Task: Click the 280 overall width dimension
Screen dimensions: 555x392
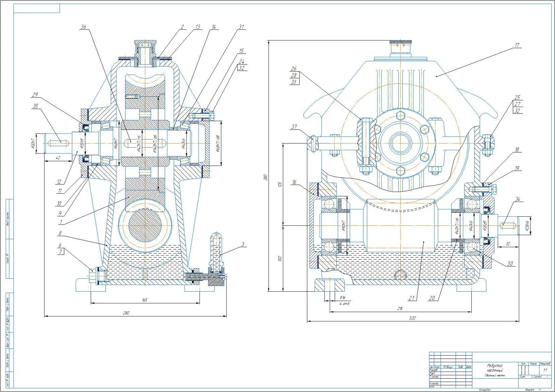Action: pos(126,313)
